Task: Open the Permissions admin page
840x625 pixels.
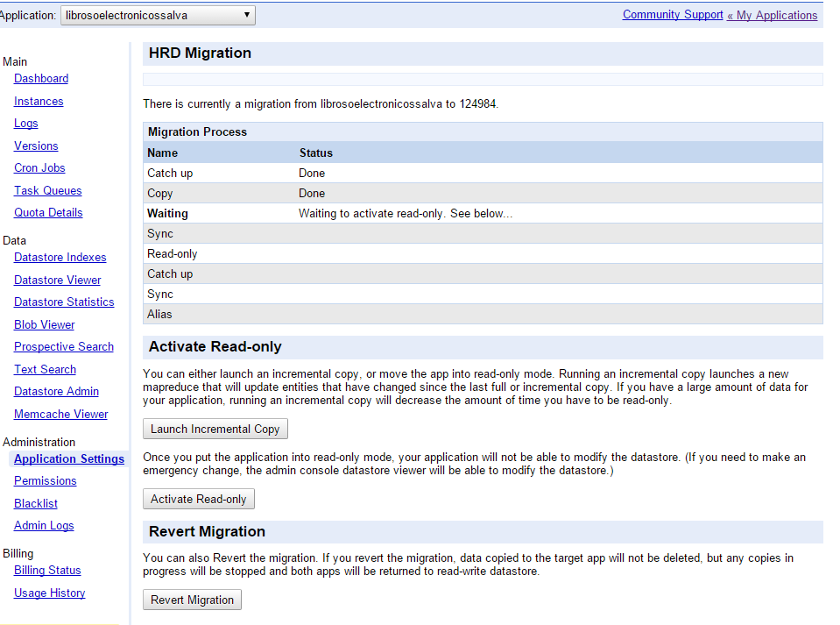Action: 46,481
